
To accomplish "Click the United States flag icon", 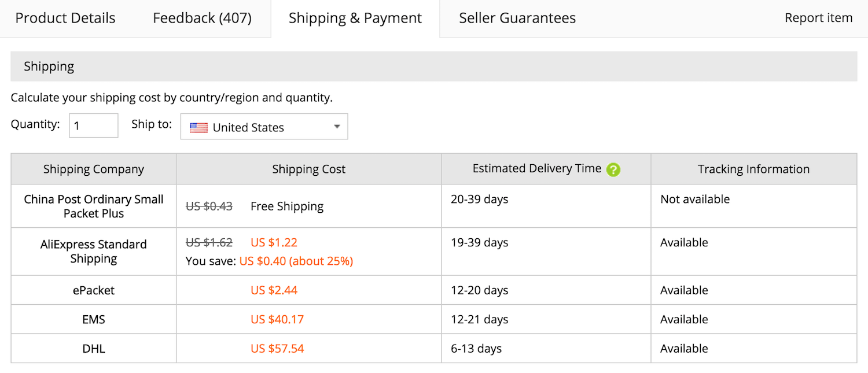I will pyautogui.click(x=198, y=128).
